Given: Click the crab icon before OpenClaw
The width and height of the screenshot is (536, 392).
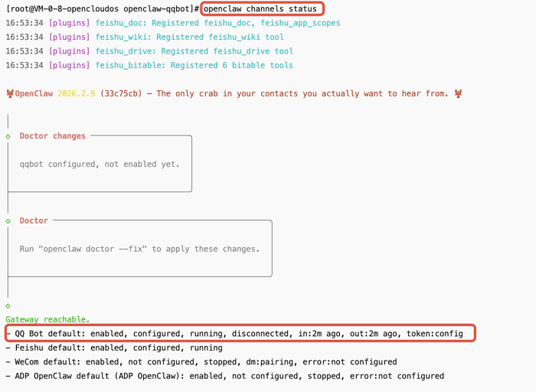Looking at the screenshot, I should click(10, 94).
